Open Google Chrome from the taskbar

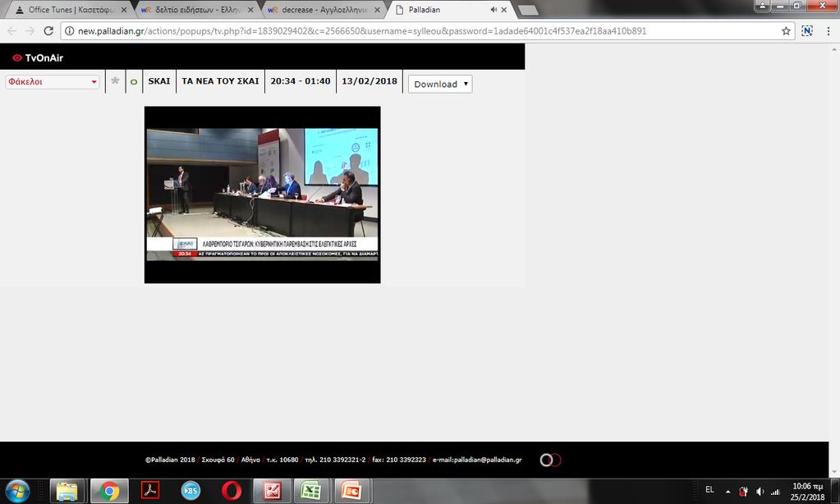pos(108,491)
